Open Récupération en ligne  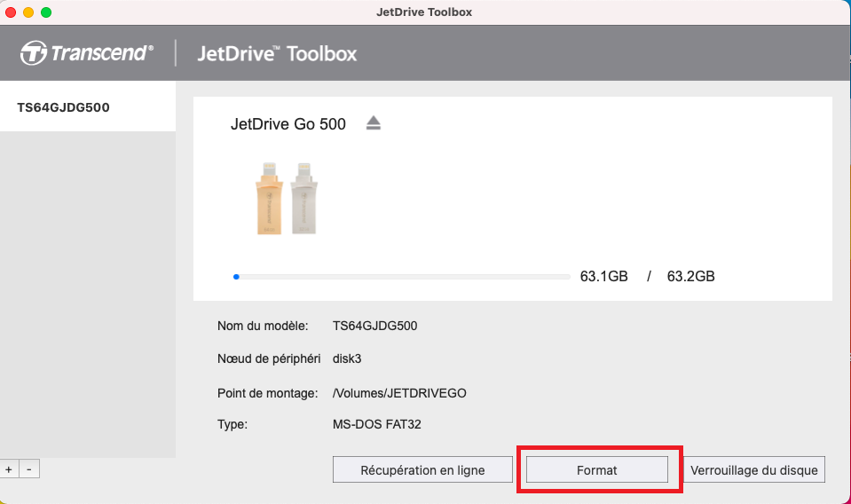[422, 469]
